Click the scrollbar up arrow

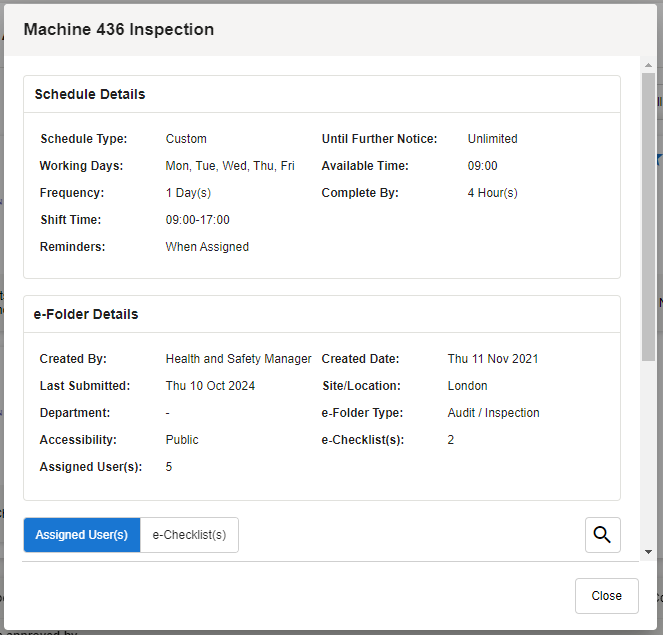[x=648, y=65]
